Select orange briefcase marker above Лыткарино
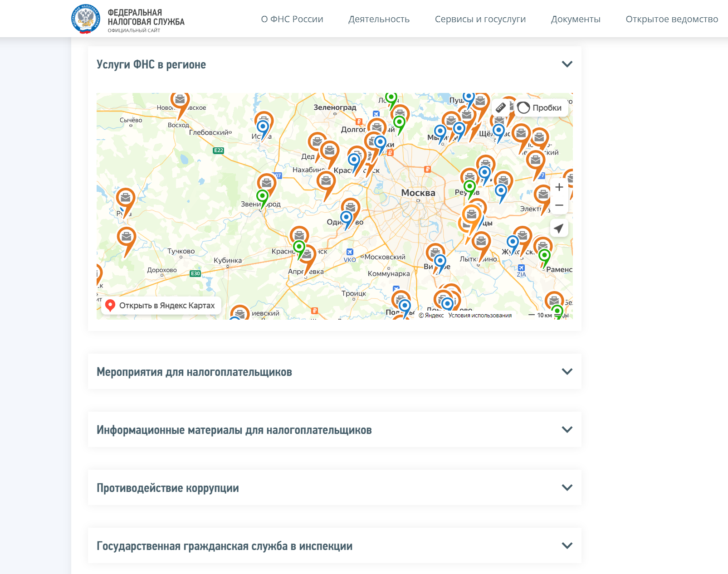This screenshot has height=574, width=728. [x=481, y=242]
